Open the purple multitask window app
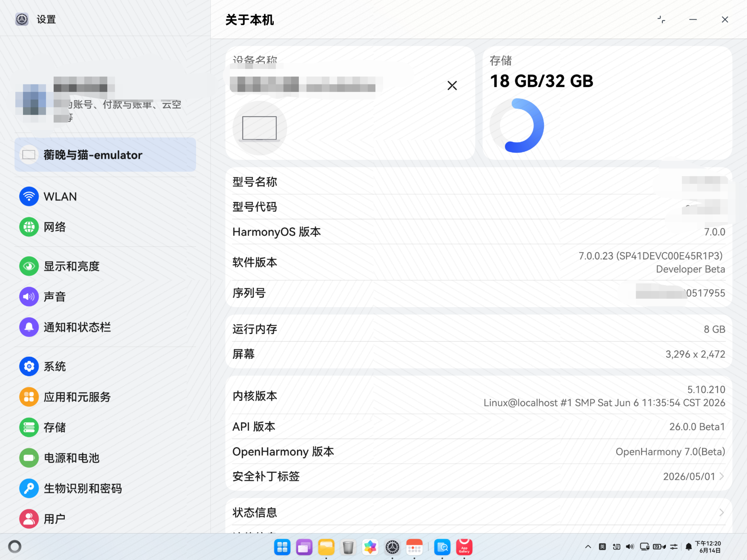Screen dimensions: 747x560 click(304, 547)
